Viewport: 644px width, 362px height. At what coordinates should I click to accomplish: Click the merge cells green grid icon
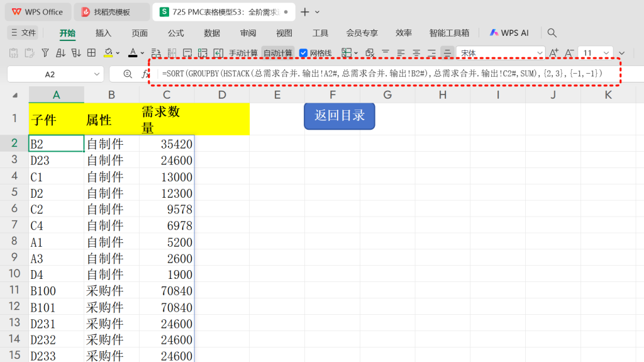(x=203, y=53)
